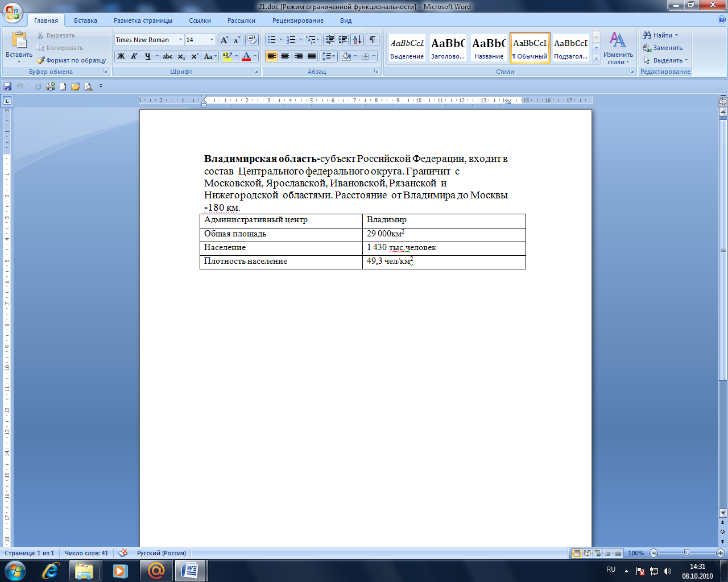Viewport: 728px width, 582px height.
Task: Toggle italic (К) formatting
Action: tap(134, 56)
